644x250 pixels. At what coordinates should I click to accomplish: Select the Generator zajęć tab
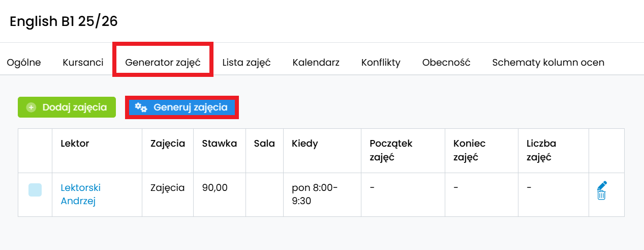tap(163, 63)
